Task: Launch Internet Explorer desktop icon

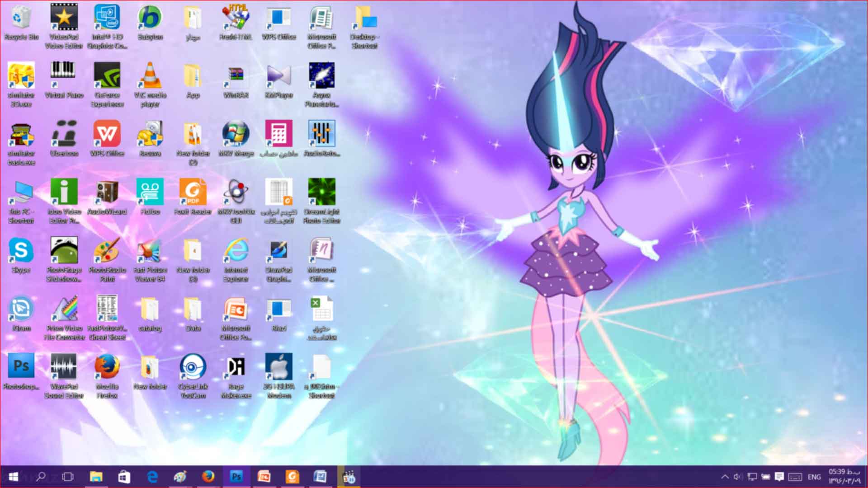Action: 236,260
